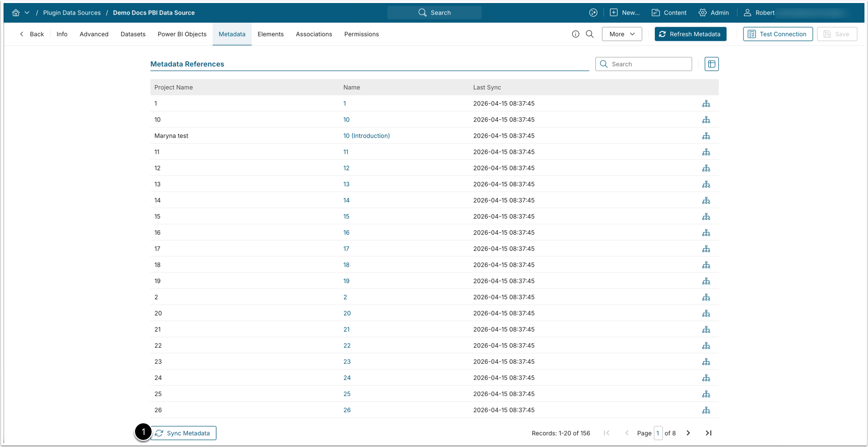Open the 10 (Introduction) link
The width and height of the screenshot is (868, 447).
[366, 136]
